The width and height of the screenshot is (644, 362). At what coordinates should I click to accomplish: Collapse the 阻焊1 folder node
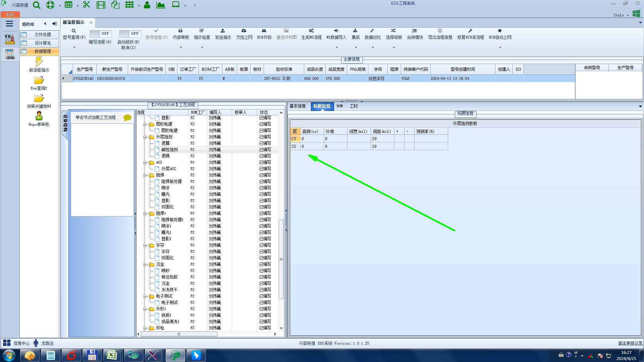coord(145,214)
